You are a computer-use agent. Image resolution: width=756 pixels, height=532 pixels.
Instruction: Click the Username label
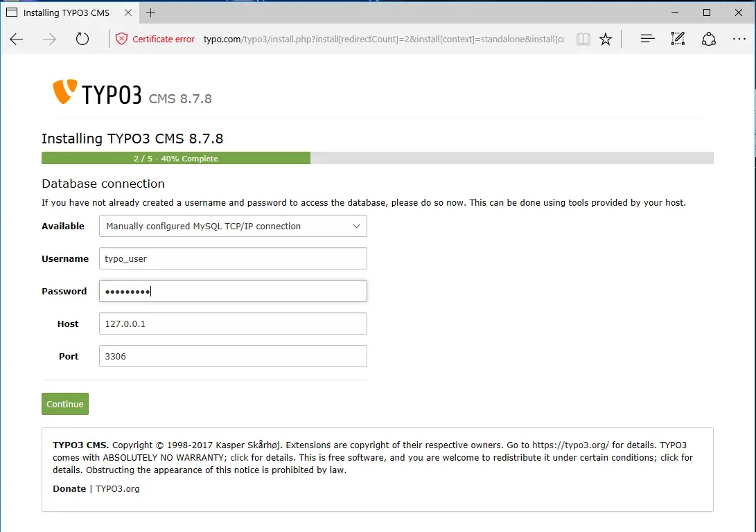pyautogui.click(x=65, y=259)
